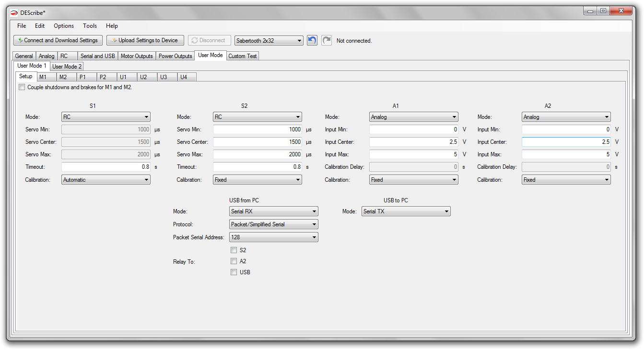This screenshot has height=350, width=644.
Task: Click the redo arrow icon in toolbar
Action: (x=327, y=40)
